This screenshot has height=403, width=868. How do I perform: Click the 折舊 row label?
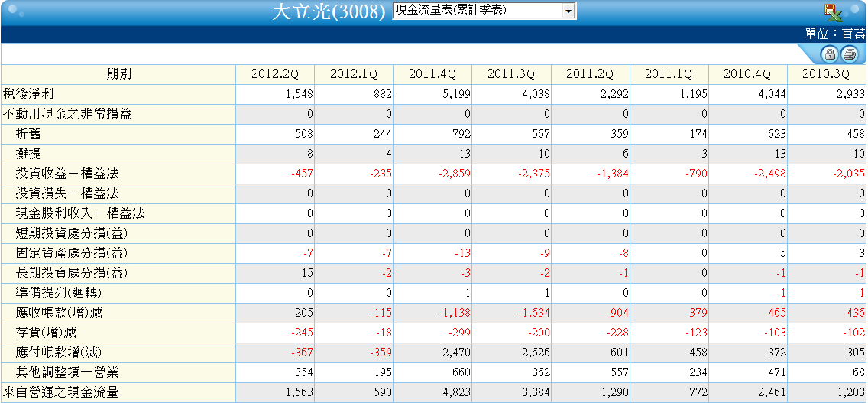[29, 134]
